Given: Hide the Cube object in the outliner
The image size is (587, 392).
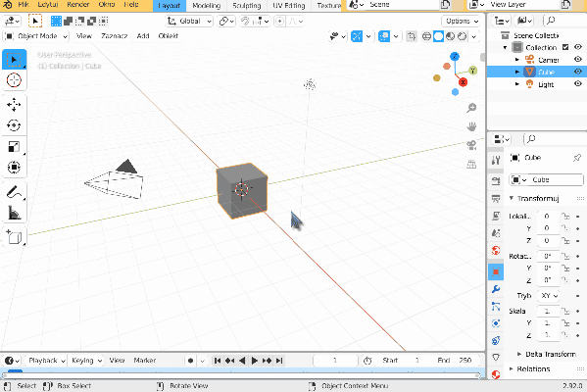Looking at the screenshot, I should click(578, 72).
